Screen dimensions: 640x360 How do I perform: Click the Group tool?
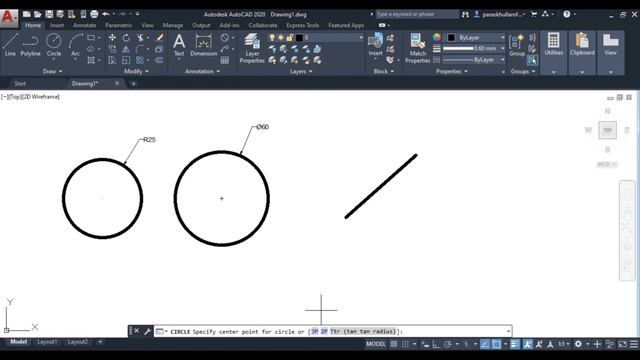pyautogui.click(x=517, y=45)
